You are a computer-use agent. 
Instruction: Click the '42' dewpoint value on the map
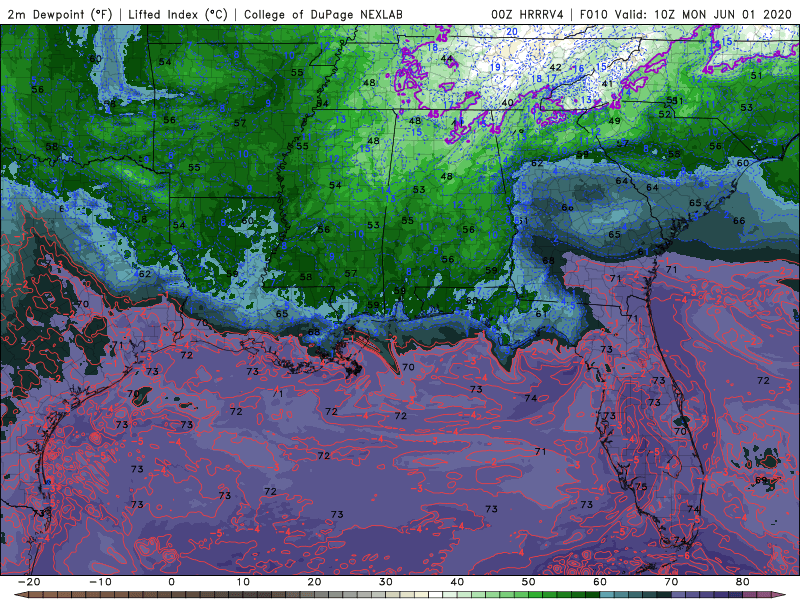click(x=556, y=67)
